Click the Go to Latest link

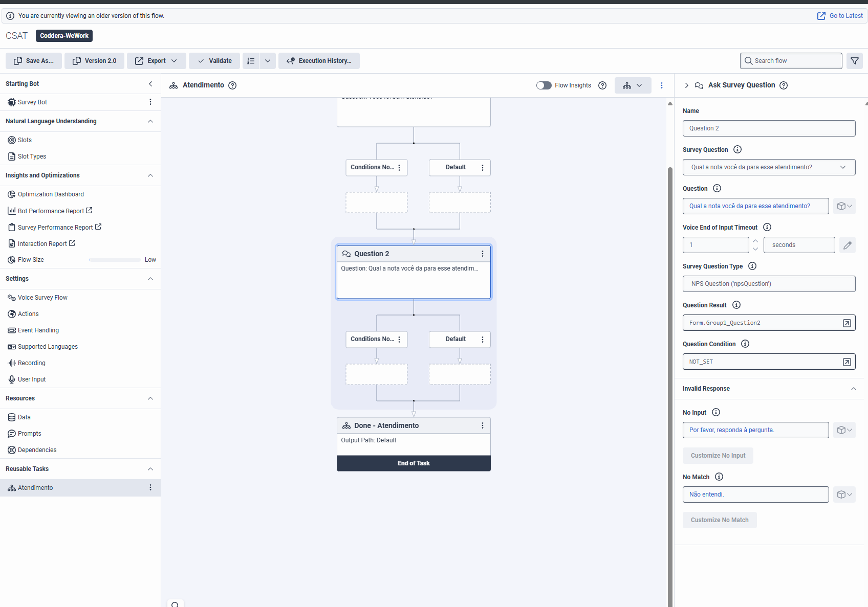840,16
